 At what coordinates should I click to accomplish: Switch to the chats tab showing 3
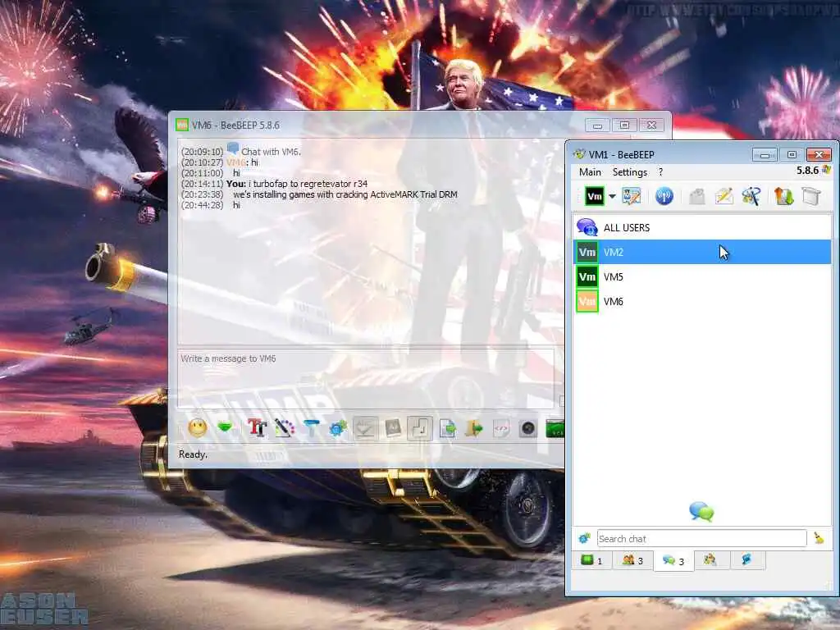[673, 561]
